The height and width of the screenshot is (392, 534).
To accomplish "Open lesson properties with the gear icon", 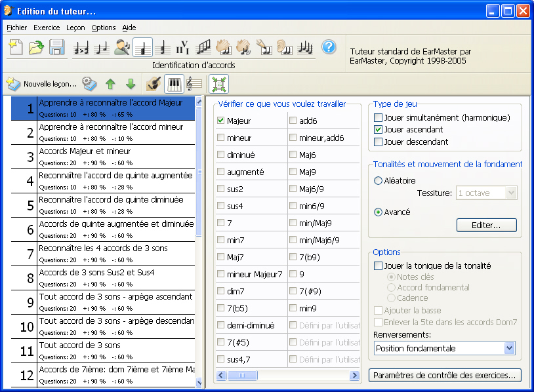I will point(89,84).
